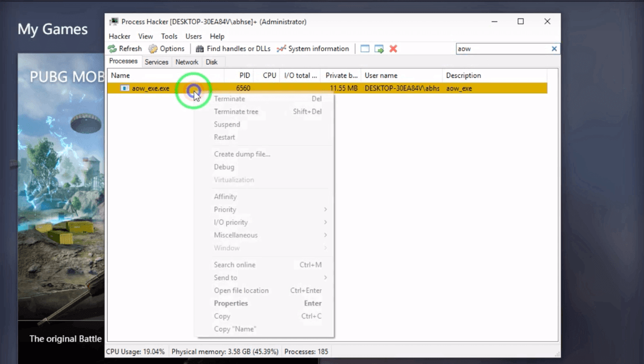
Task: Switch to the Services tab
Action: pyautogui.click(x=156, y=62)
